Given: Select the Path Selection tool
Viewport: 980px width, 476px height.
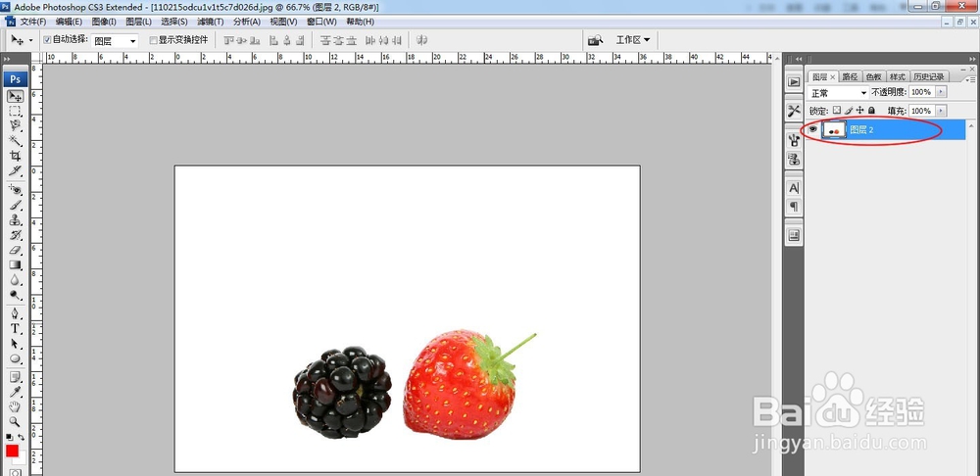Looking at the screenshot, I should tap(15, 344).
